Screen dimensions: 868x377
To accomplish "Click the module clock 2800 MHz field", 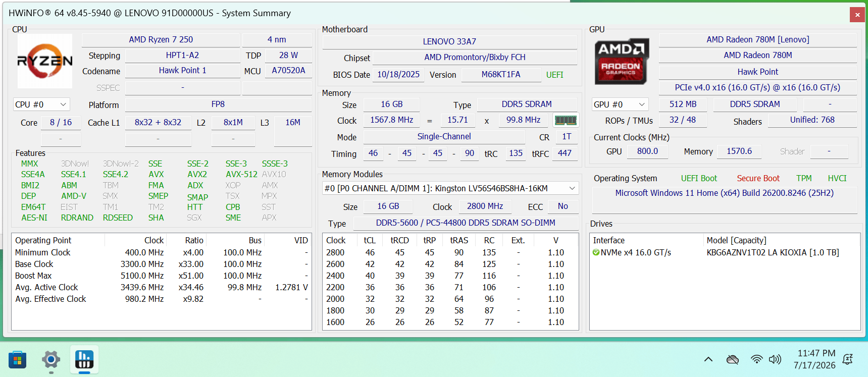I will point(485,206).
